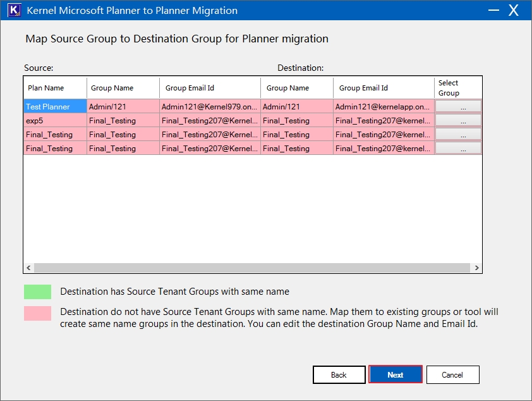Edit destination Final_Testing group in exp5 row
The width and height of the screenshot is (532, 401).
(x=297, y=121)
